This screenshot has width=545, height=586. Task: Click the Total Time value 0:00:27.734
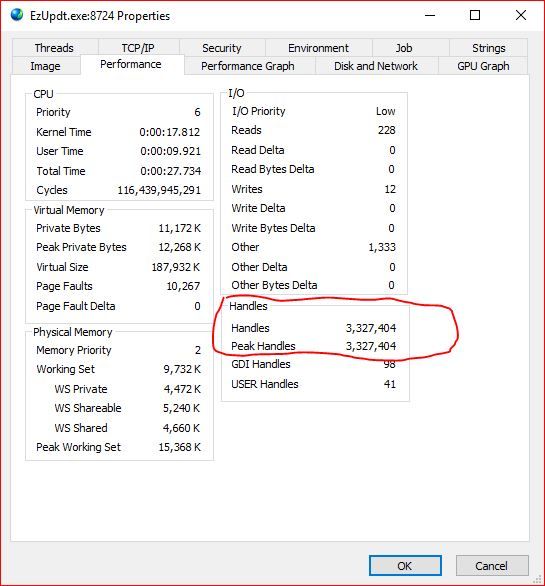click(x=170, y=171)
